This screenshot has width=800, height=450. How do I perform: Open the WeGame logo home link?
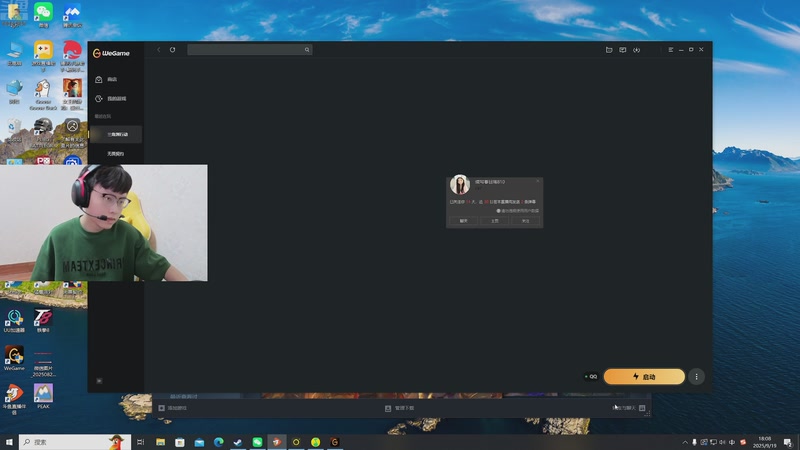click(x=111, y=53)
